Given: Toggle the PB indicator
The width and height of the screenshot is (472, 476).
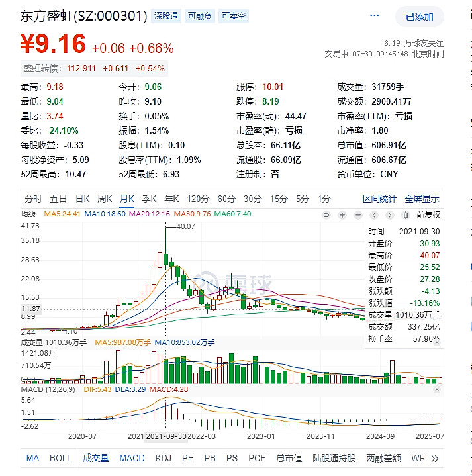Looking at the screenshot, I should click(210, 458).
